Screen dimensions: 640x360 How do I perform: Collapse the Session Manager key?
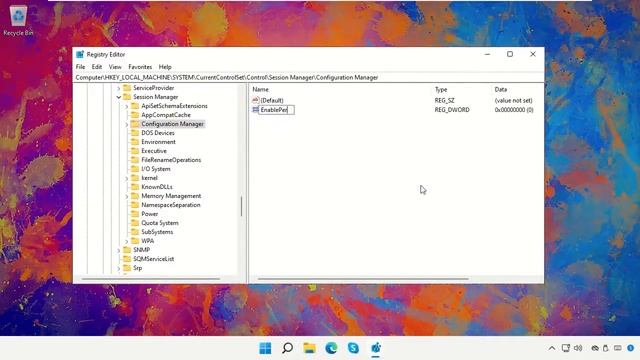119,97
